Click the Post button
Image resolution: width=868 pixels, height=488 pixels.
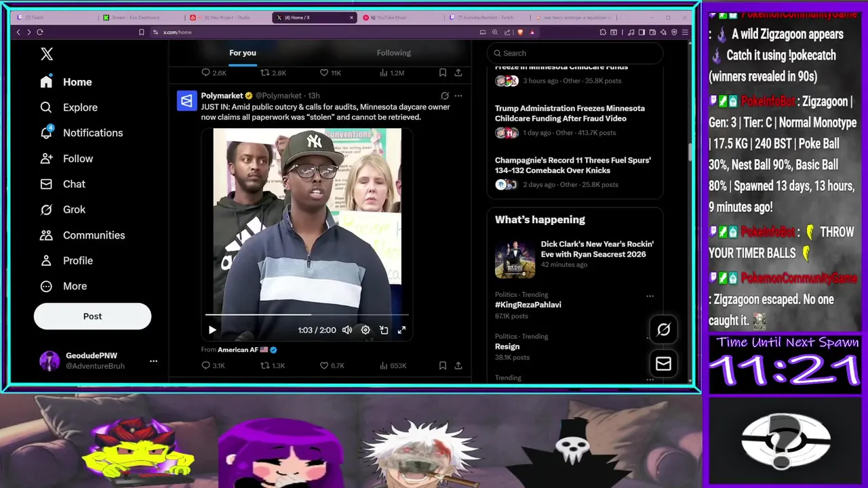[x=92, y=316]
